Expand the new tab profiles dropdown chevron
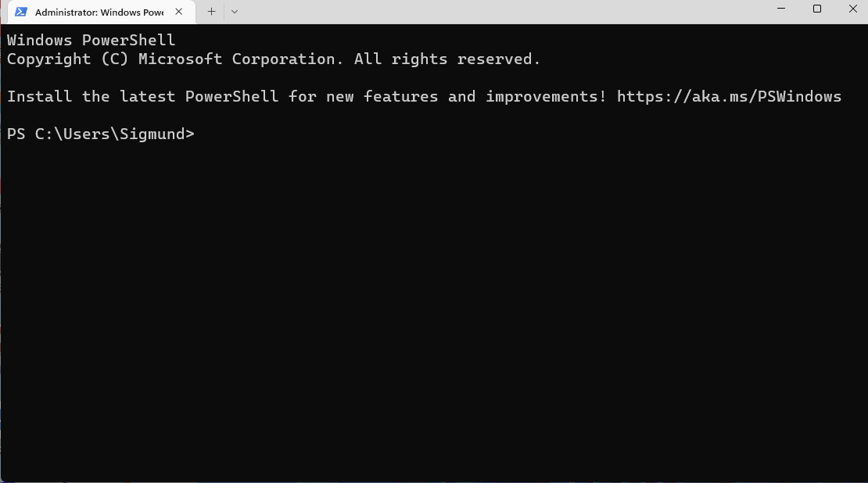The image size is (868, 483). tap(235, 12)
